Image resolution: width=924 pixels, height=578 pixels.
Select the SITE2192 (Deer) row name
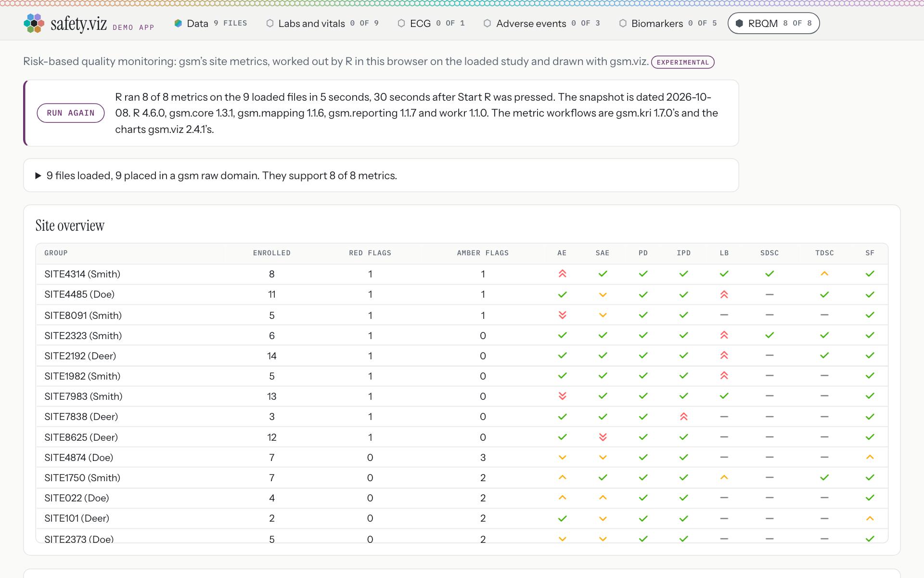click(80, 356)
